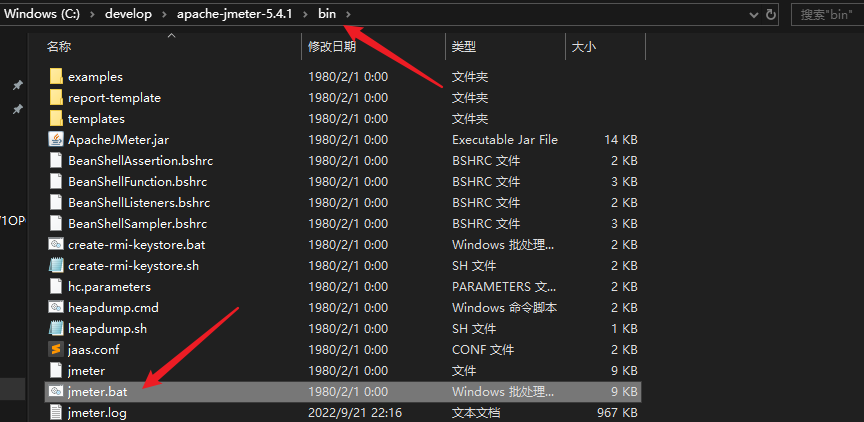Select hc.parameters file name
The height and width of the screenshot is (422, 864).
[109, 287]
